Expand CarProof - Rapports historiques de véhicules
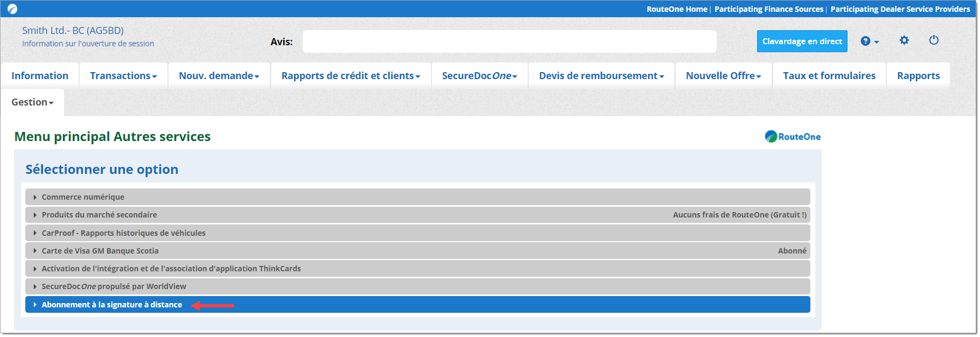Viewport: 980px width, 337px height. click(x=418, y=233)
